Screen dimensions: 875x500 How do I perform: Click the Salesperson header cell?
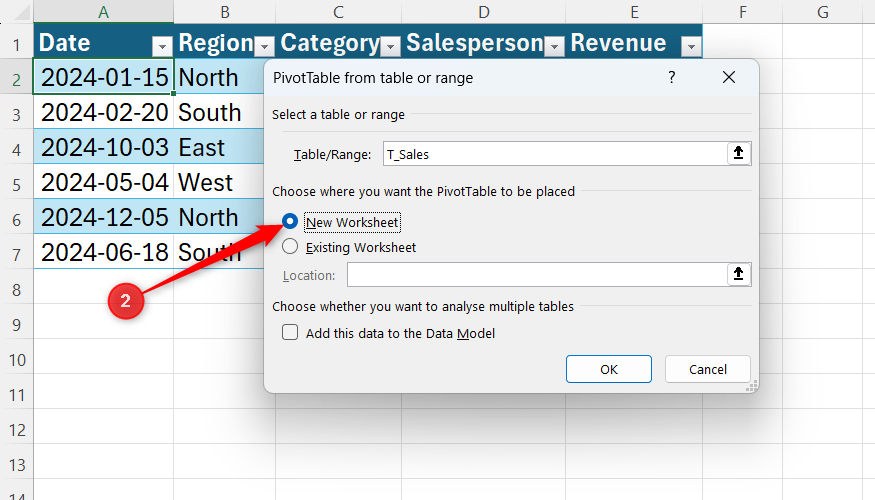[484, 41]
